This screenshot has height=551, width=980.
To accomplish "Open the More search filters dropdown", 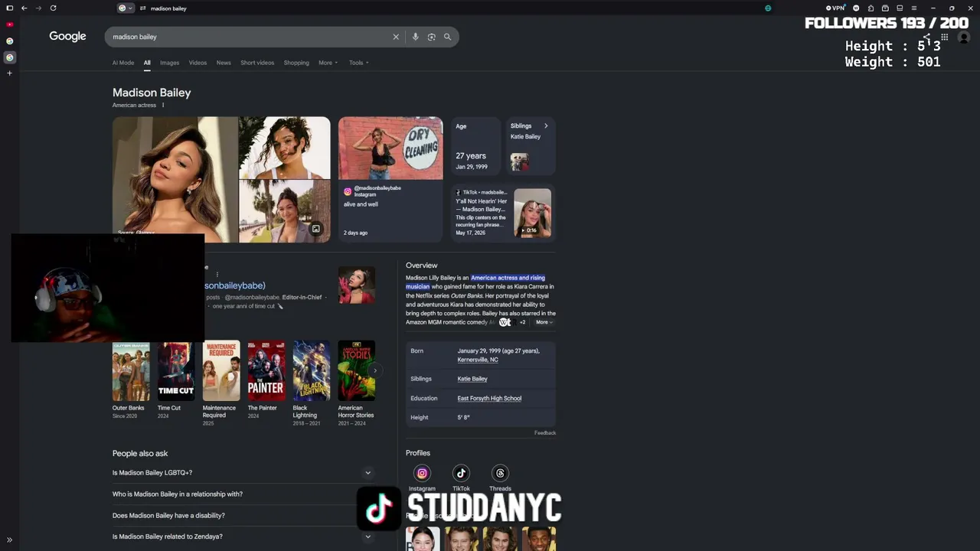I will [328, 63].
